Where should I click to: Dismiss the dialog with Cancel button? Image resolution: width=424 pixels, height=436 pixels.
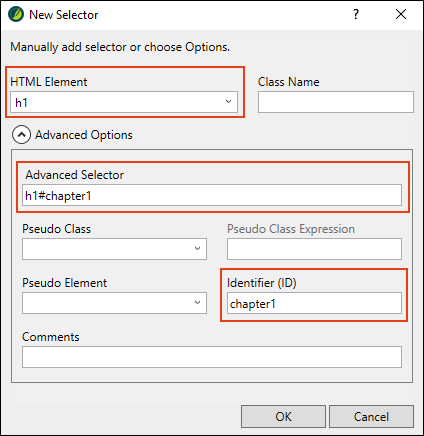[x=371, y=417]
